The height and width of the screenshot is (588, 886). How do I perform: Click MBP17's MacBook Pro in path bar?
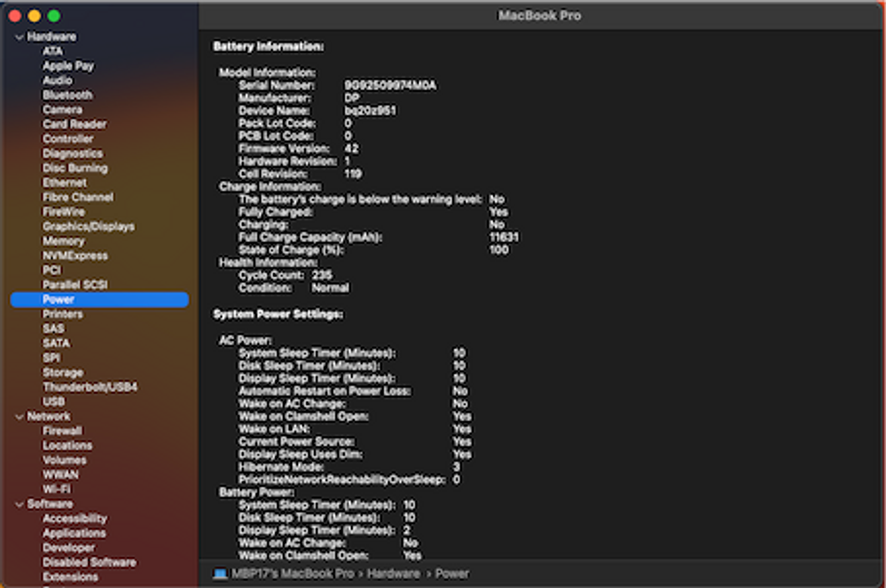tap(292, 574)
